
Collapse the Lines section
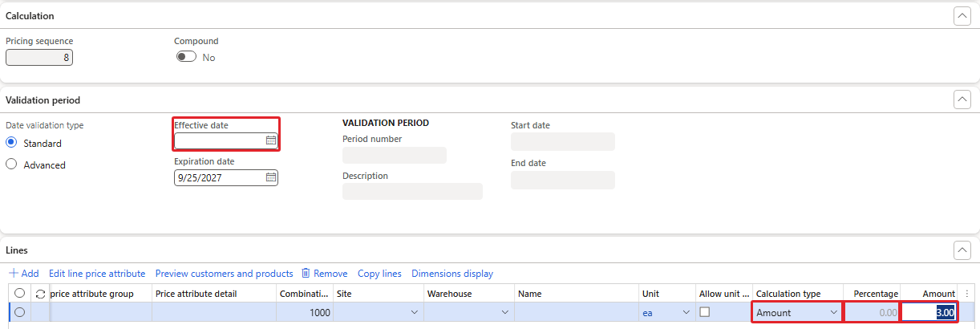(x=962, y=250)
